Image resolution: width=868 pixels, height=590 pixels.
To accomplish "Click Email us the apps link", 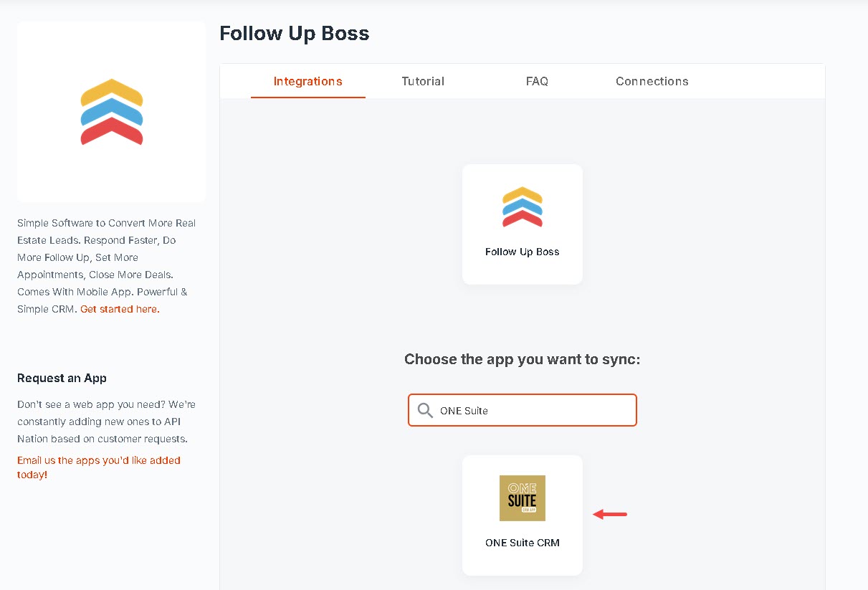I will pyautogui.click(x=99, y=467).
